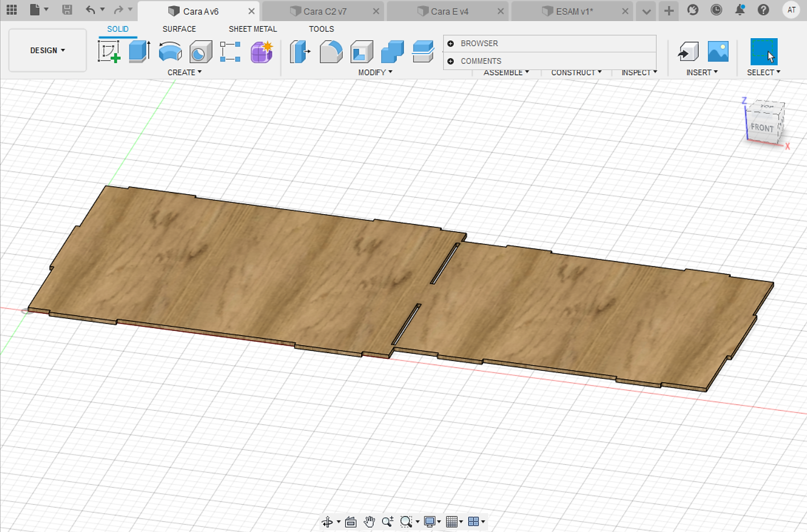
Task: Activate the Pan hand tool
Action: tap(369, 522)
